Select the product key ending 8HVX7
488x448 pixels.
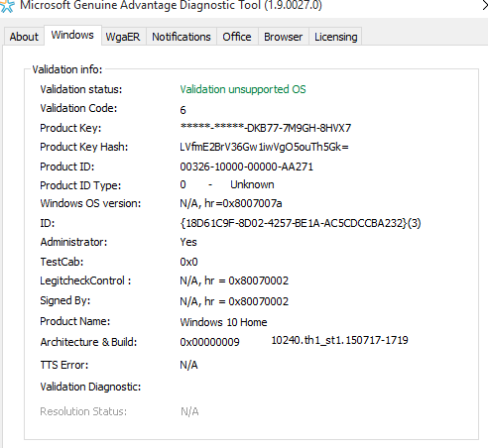tap(266, 128)
